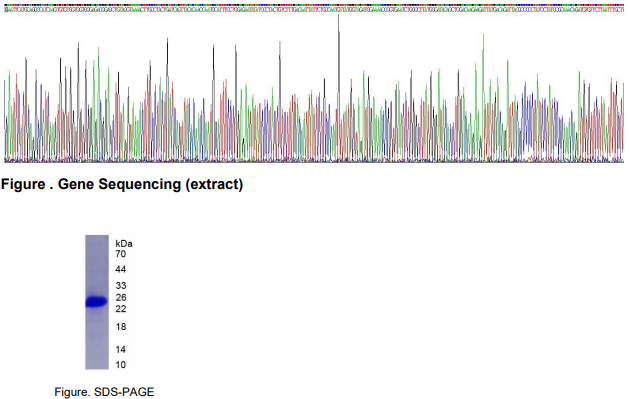Click the 26 kDa marker label
This screenshot has width=630, height=399.
coord(121,298)
